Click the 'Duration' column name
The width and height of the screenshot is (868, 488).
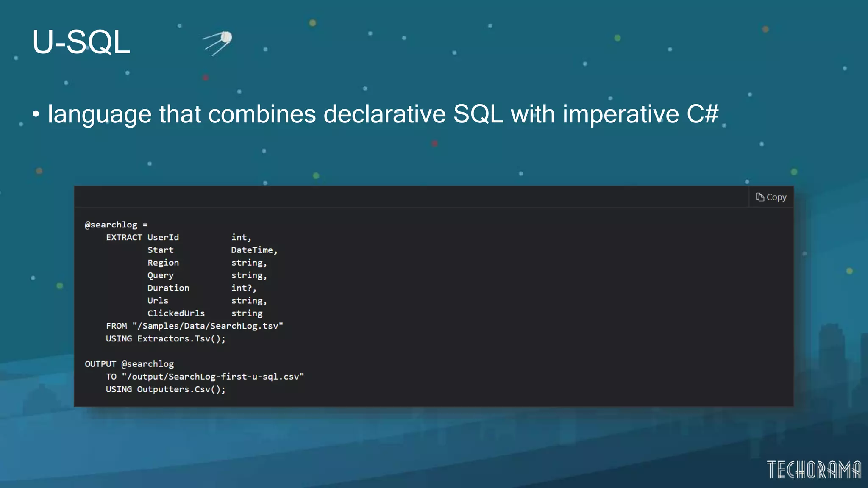(168, 288)
